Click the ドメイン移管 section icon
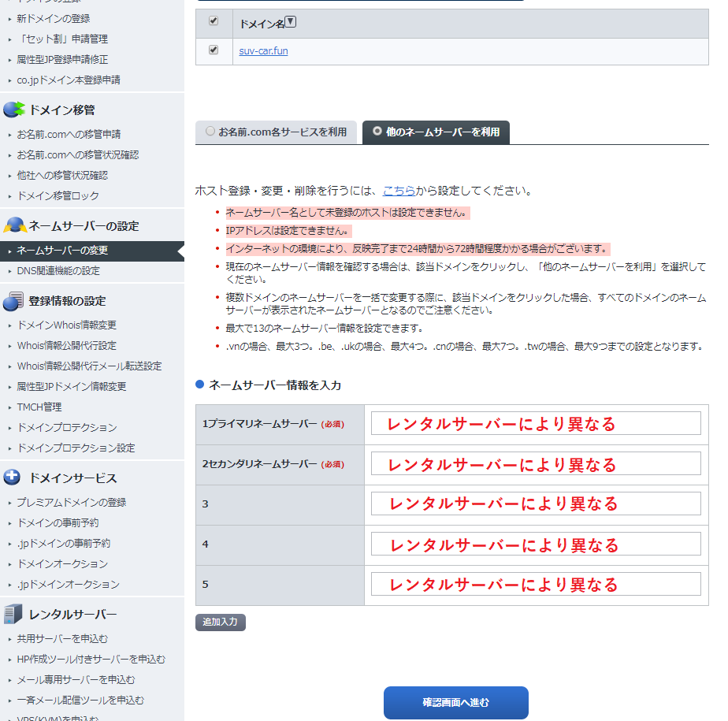The width and height of the screenshot is (728, 721). [x=14, y=110]
